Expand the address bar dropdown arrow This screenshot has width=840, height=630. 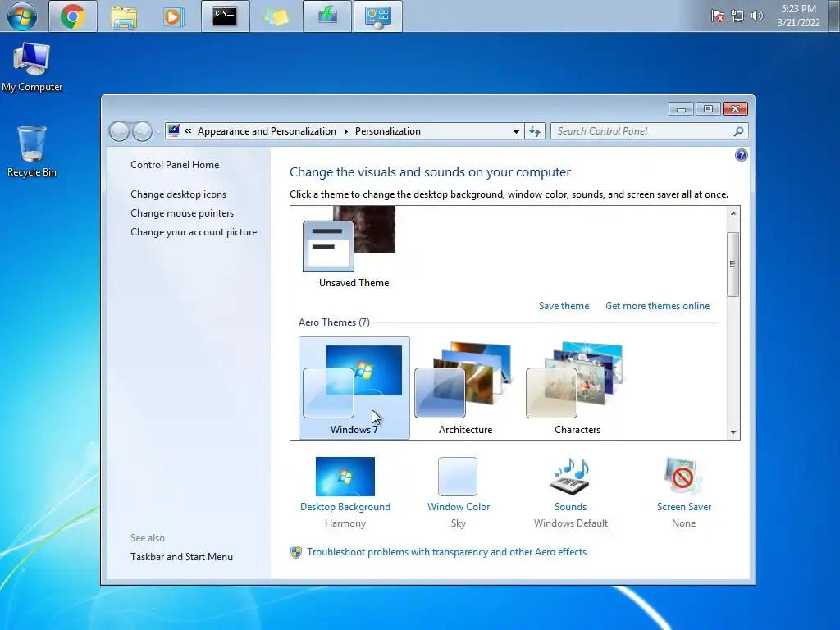pyautogui.click(x=516, y=131)
